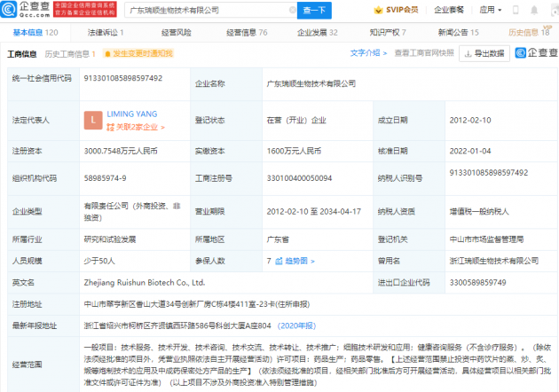
Task: Select 中山市市场监督管理局 registration authority
Action: click(486, 239)
